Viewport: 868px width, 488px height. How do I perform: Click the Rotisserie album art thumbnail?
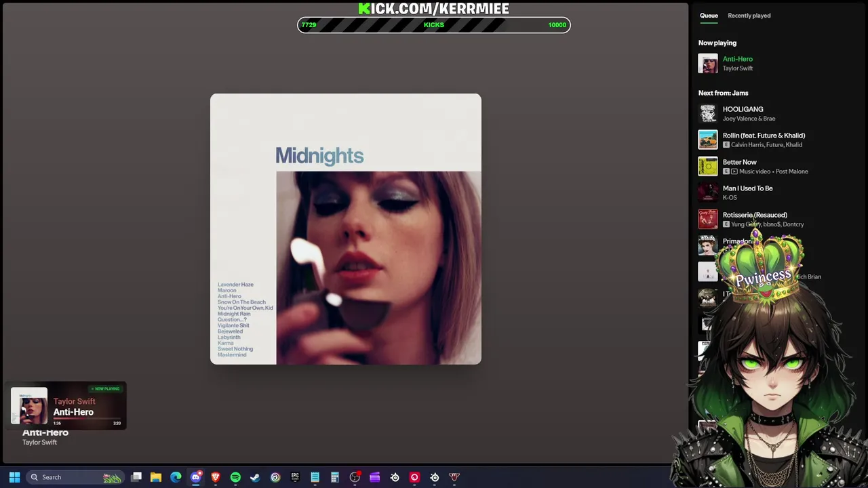click(x=708, y=219)
